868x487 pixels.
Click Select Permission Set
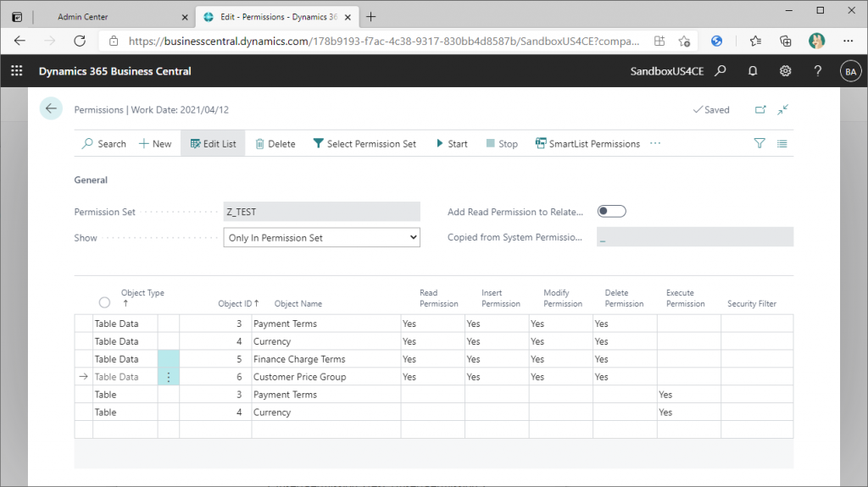coord(364,143)
